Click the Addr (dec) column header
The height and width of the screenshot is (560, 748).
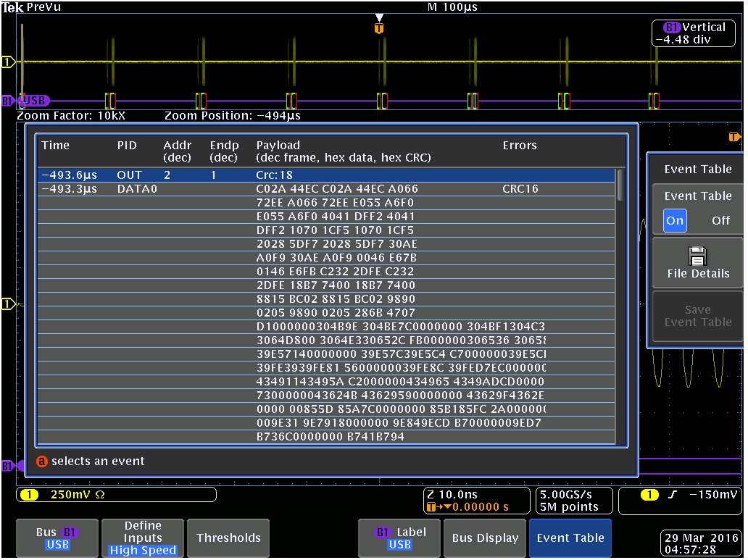click(177, 151)
